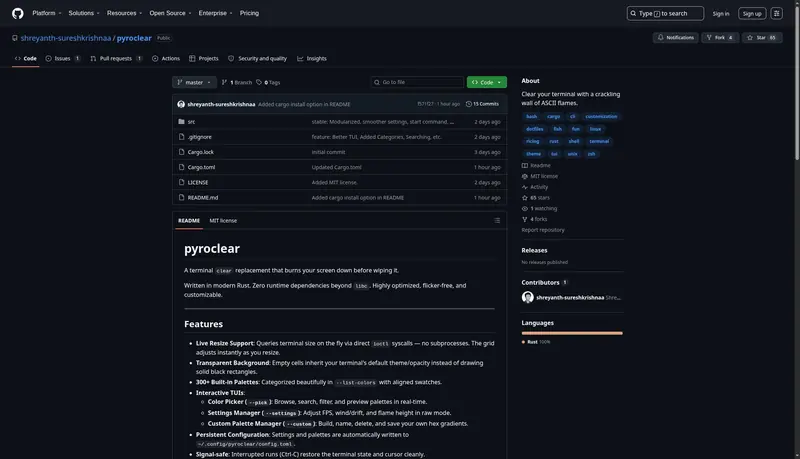The image size is (800, 459).
Task: Click the fork icon beside 4 forks
Action: 524,219
